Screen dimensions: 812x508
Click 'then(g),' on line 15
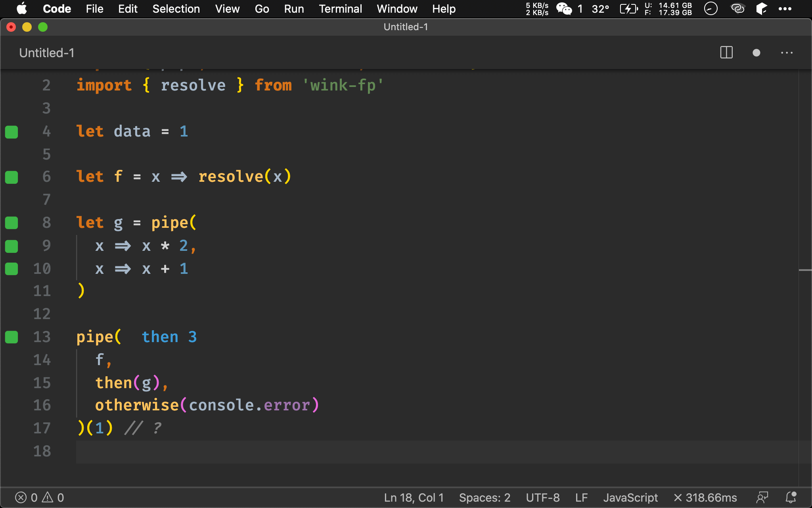pos(132,383)
